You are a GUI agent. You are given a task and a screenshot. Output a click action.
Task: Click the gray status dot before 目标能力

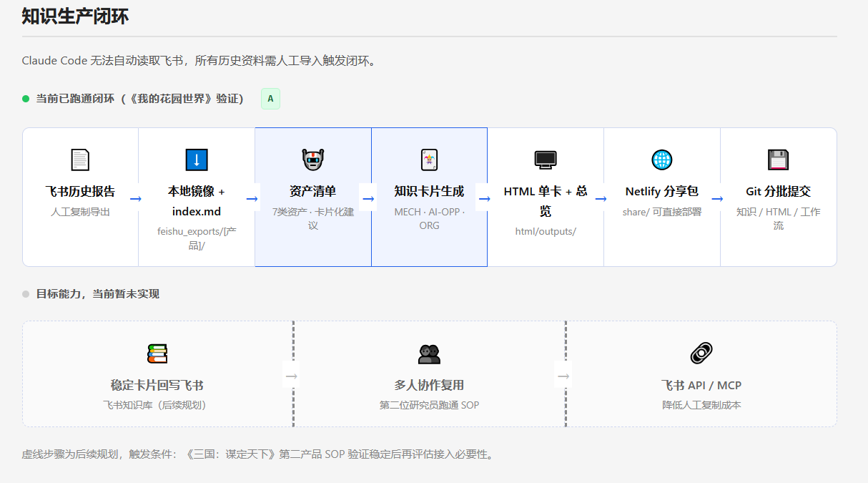(26, 294)
